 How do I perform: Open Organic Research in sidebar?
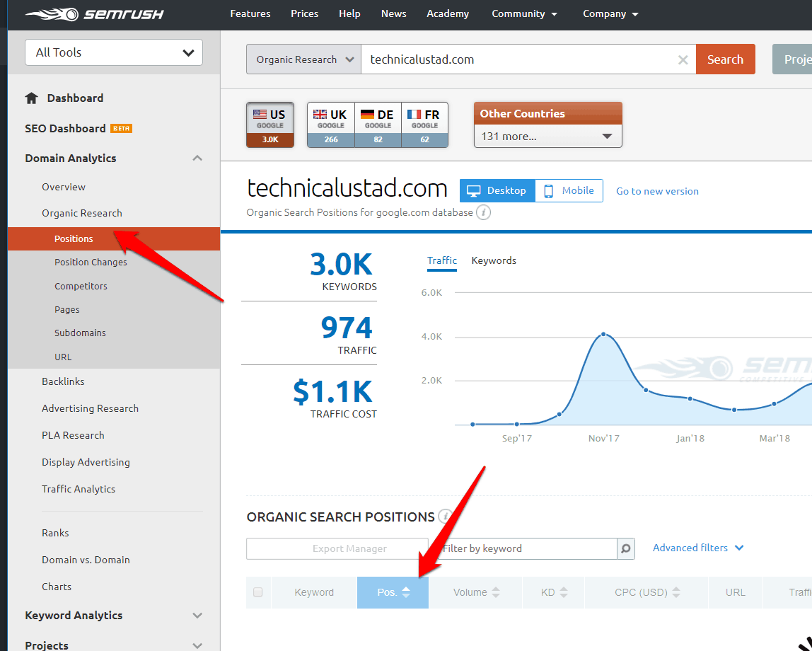pos(82,214)
